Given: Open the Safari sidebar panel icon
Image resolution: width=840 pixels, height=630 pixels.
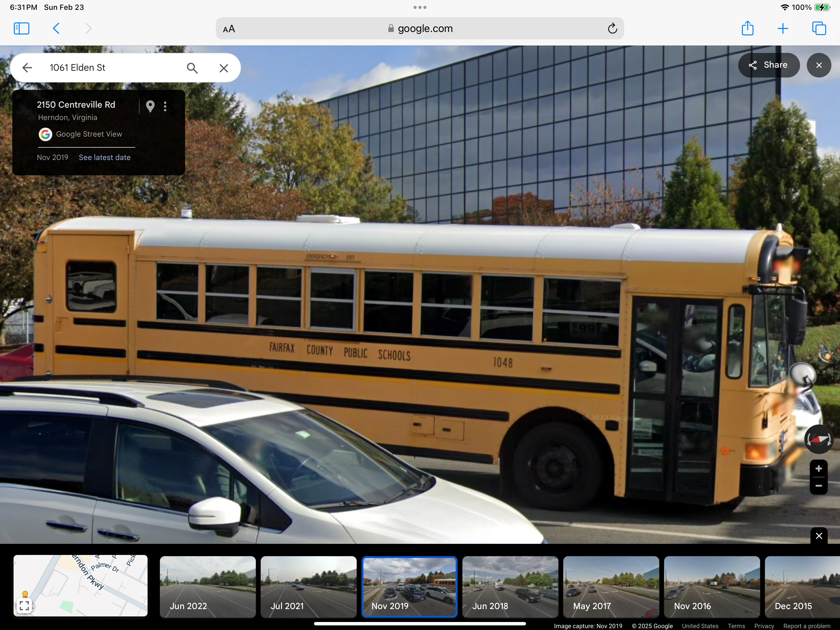Looking at the screenshot, I should click(21, 29).
